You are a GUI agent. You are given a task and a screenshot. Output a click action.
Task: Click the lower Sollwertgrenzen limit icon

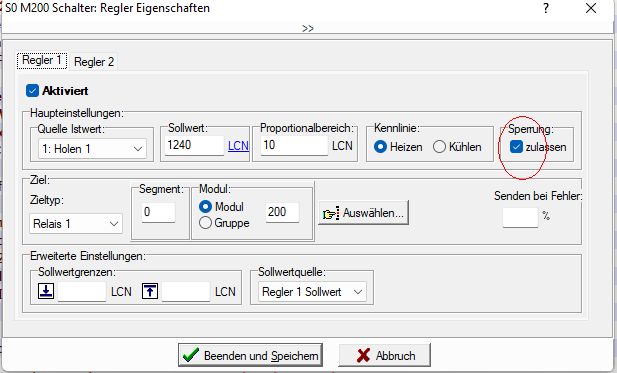click(46, 291)
